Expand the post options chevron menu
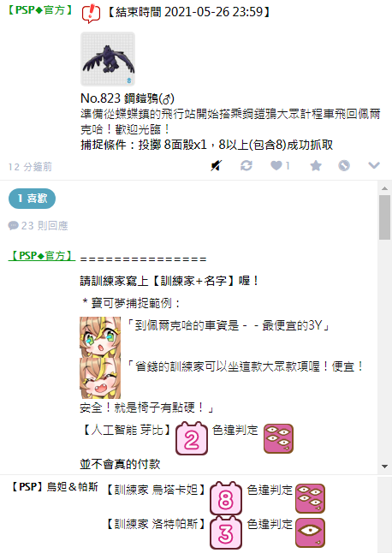Image resolution: width=392 pixels, height=553 pixels. pyautogui.click(x=374, y=165)
